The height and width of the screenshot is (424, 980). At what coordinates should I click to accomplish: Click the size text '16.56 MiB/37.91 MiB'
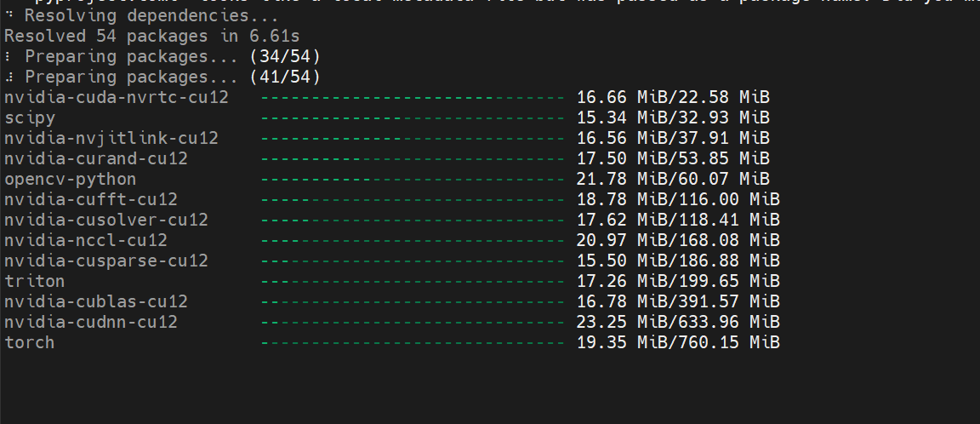pos(673,138)
